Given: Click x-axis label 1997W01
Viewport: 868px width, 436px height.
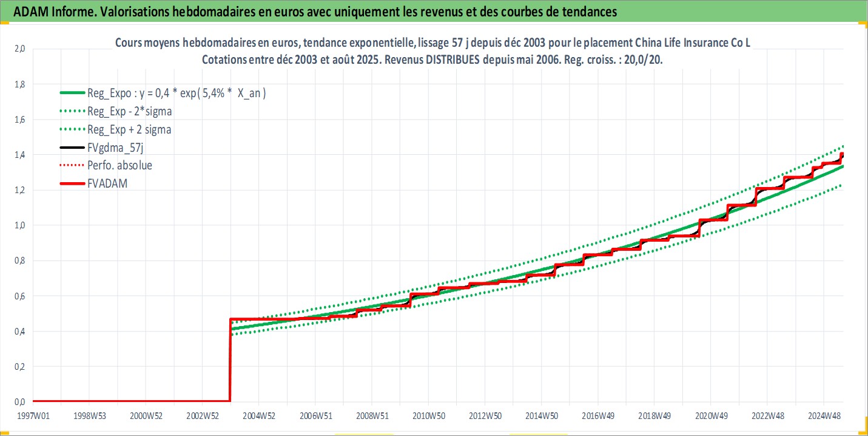Looking at the screenshot, I should coord(33,415).
